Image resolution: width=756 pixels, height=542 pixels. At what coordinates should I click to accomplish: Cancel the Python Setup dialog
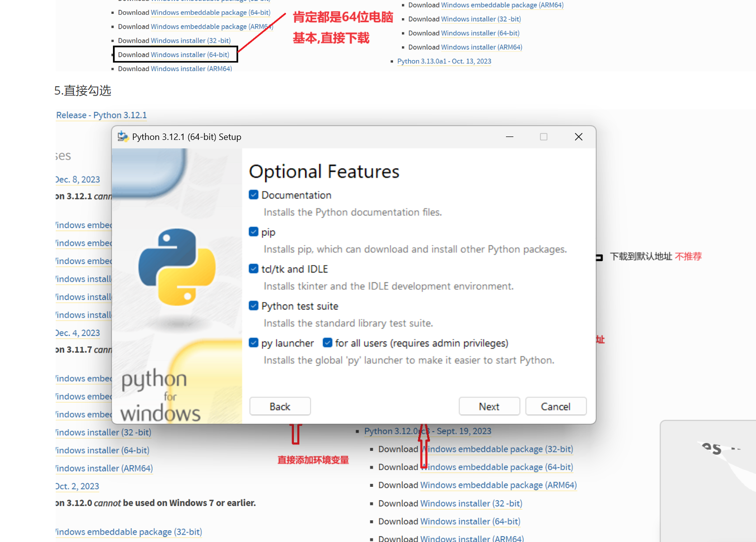coord(556,406)
